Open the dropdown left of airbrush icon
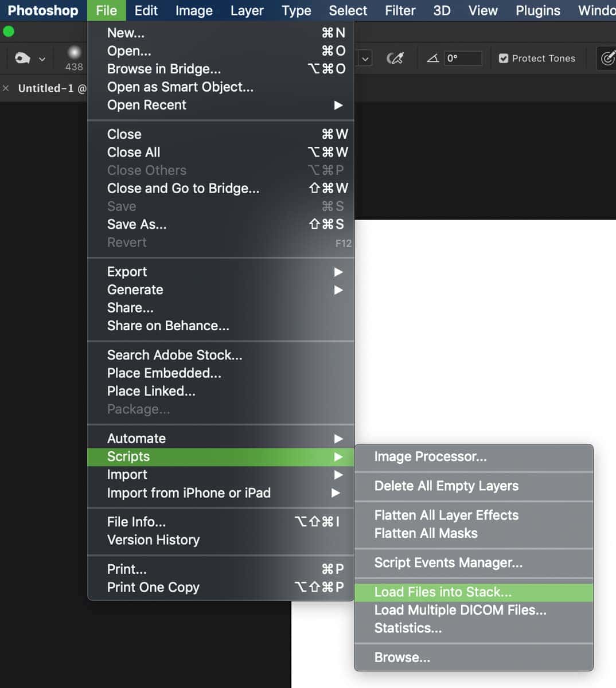Screen dimensions: 616x688 coord(365,58)
